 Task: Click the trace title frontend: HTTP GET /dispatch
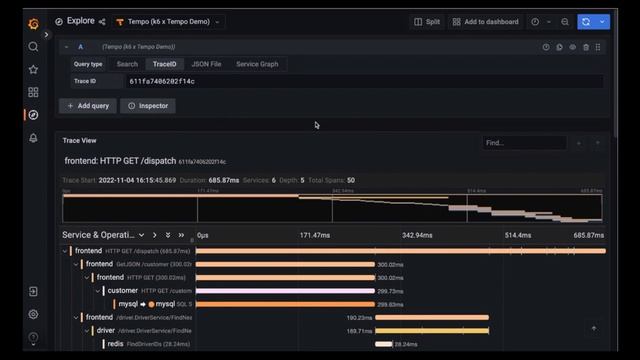coord(120,161)
